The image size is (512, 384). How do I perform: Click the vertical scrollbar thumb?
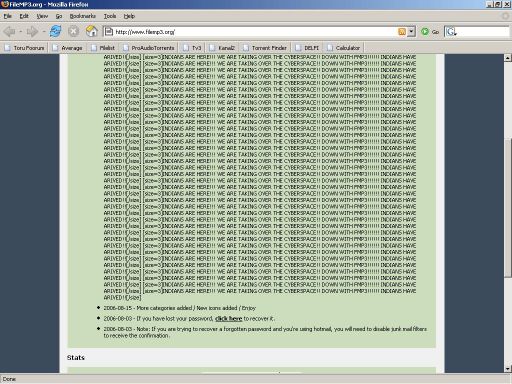[x=508, y=207]
